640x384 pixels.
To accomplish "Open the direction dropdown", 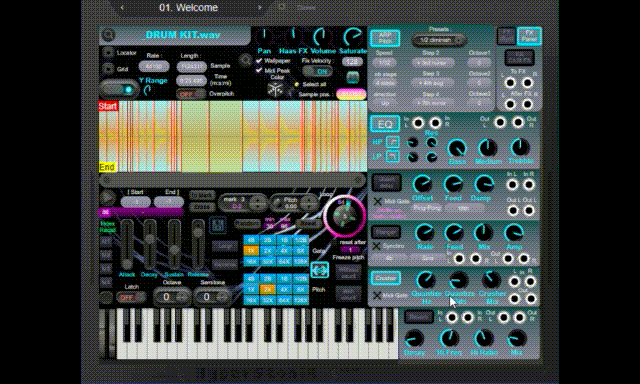I will click(x=384, y=103).
